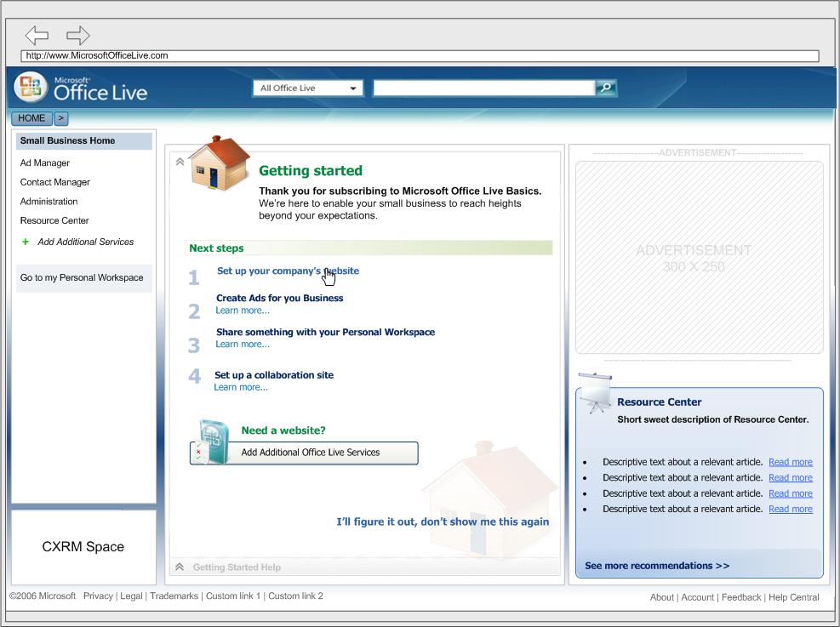Click Add Additional Office Live Services button
The width and height of the screenshot is (840, 627).
(x=305, y=453)
